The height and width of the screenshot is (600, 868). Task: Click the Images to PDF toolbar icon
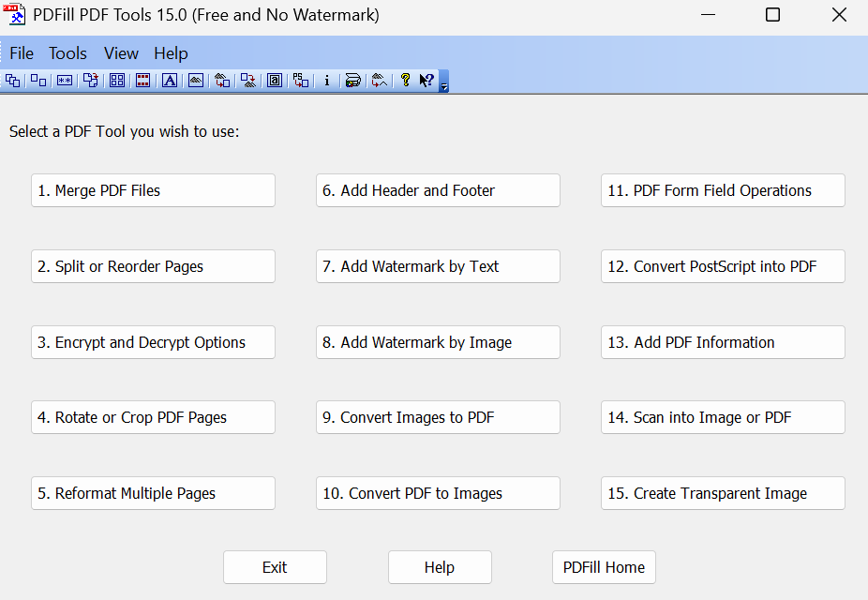point(222,81)
